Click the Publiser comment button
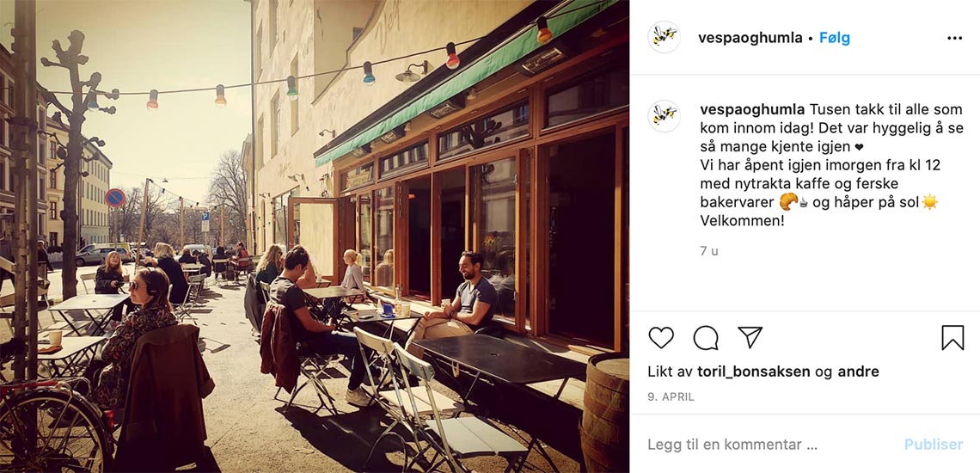 click(x=934, y=445)
